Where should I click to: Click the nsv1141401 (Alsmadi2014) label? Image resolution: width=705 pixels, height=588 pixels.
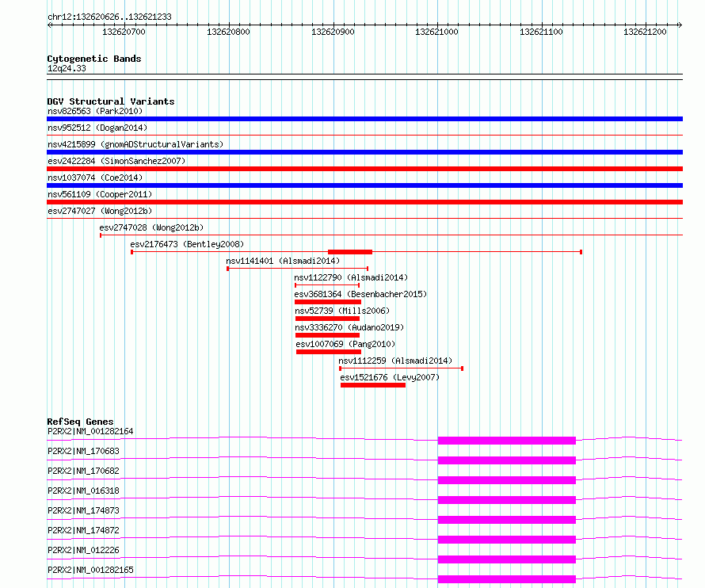click(283, 261)
